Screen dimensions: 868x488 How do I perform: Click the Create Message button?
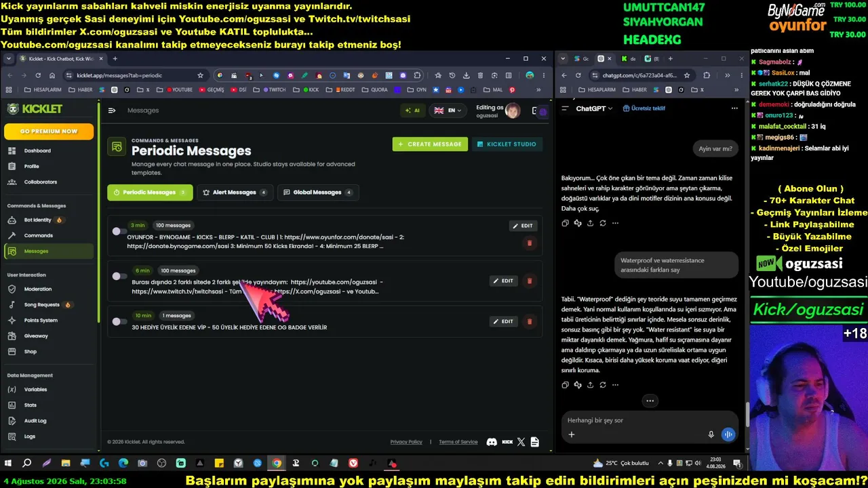point(430,144)
